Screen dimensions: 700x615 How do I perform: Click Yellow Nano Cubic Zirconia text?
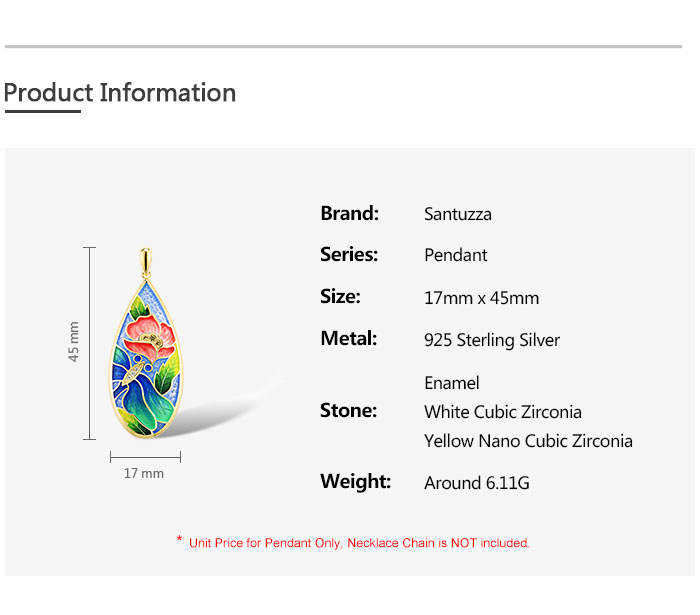coord(528,441)
